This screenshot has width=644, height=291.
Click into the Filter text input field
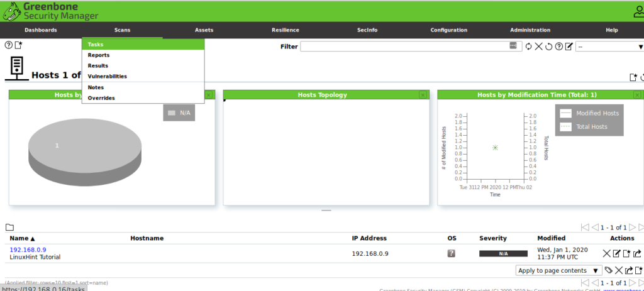pos(404,47)
